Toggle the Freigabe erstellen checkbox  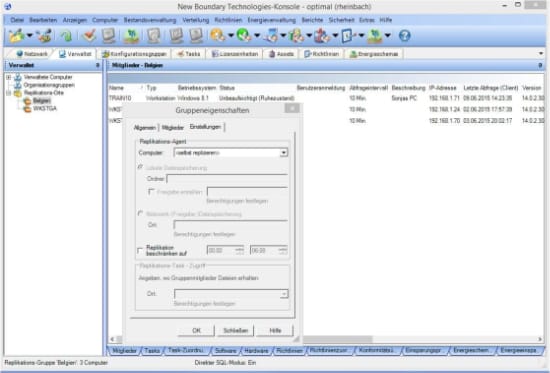tap(151, 192)
